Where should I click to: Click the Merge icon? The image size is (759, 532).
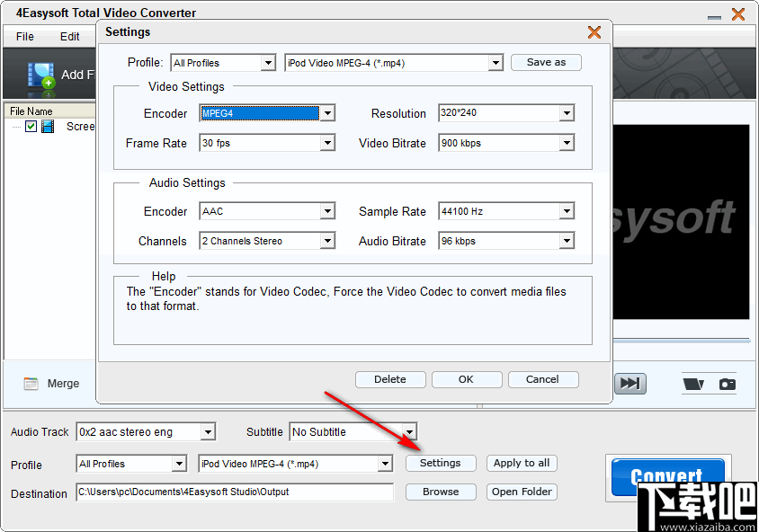coord(31,383)
